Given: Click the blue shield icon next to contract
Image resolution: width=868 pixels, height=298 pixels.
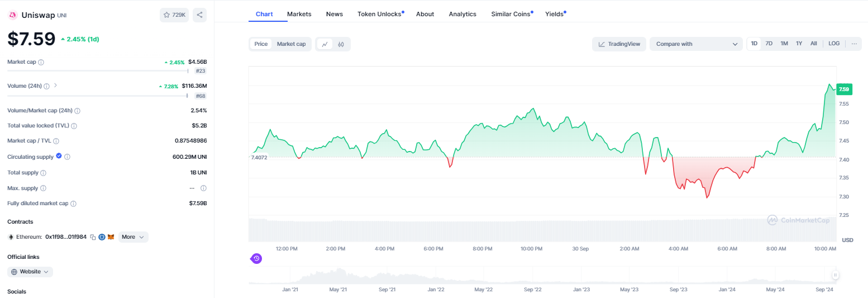Looking at the screenshot, I should (102, 237).
